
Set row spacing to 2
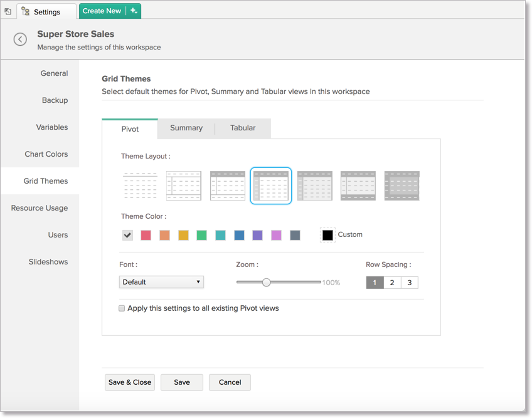point(392,283)
